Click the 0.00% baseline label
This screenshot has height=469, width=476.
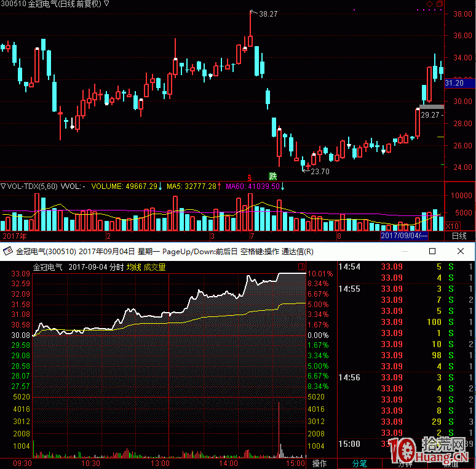pos(318,335)
